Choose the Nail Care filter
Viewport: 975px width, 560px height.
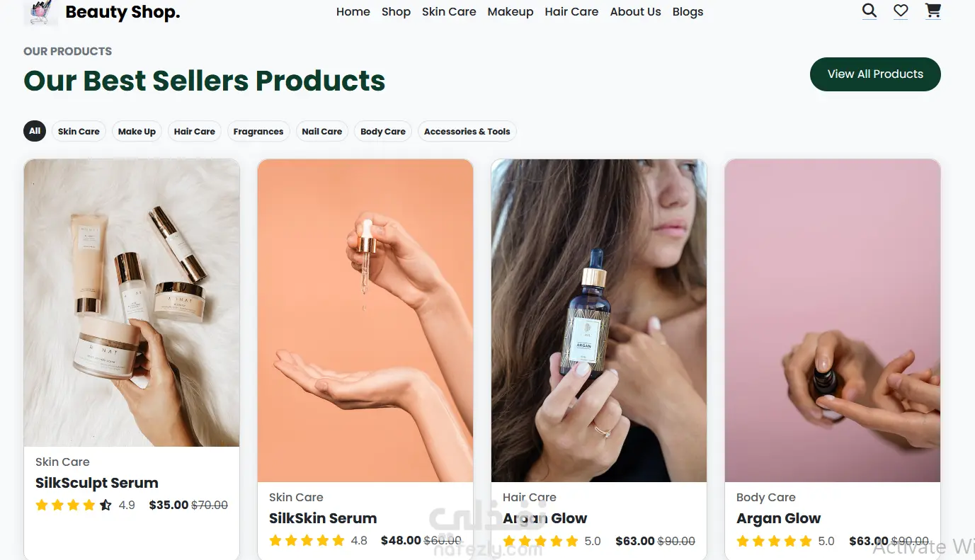[x=321, y=131]
